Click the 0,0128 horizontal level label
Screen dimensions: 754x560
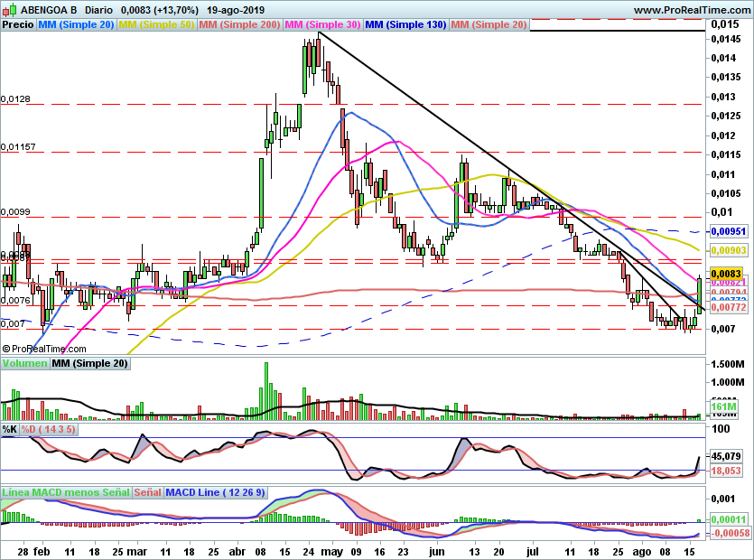point(15,99)
